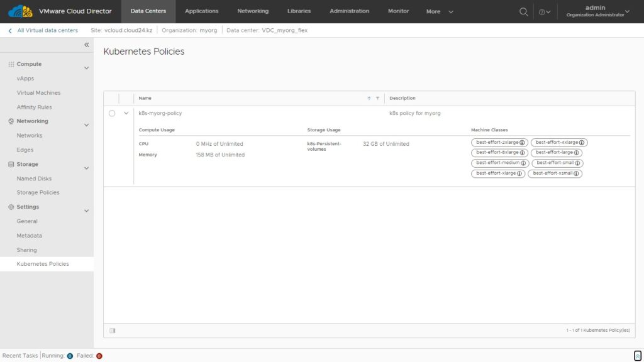Select the k8s-myorg-policy radio button
The height and width of the screenshot is (362, 644).
click(112, 114)
